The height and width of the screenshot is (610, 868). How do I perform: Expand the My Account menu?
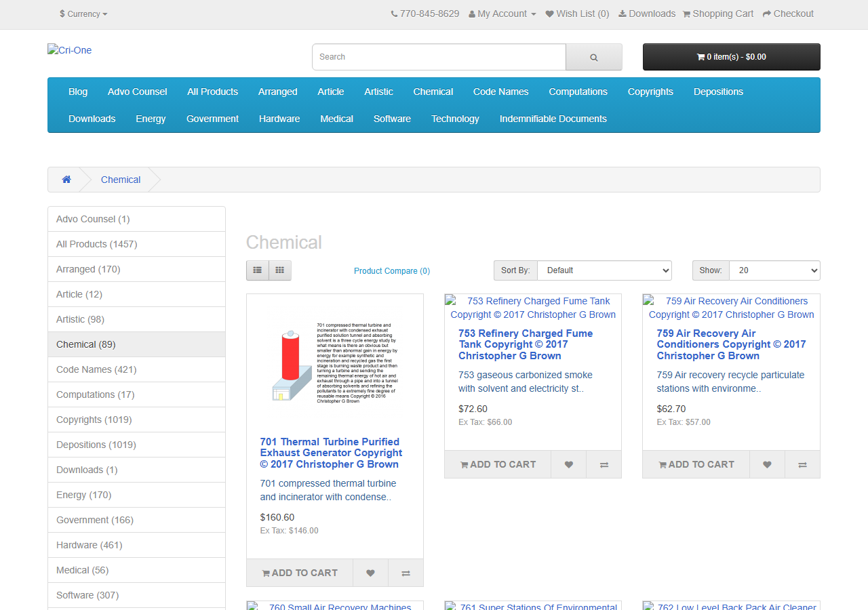click(502, 14)
